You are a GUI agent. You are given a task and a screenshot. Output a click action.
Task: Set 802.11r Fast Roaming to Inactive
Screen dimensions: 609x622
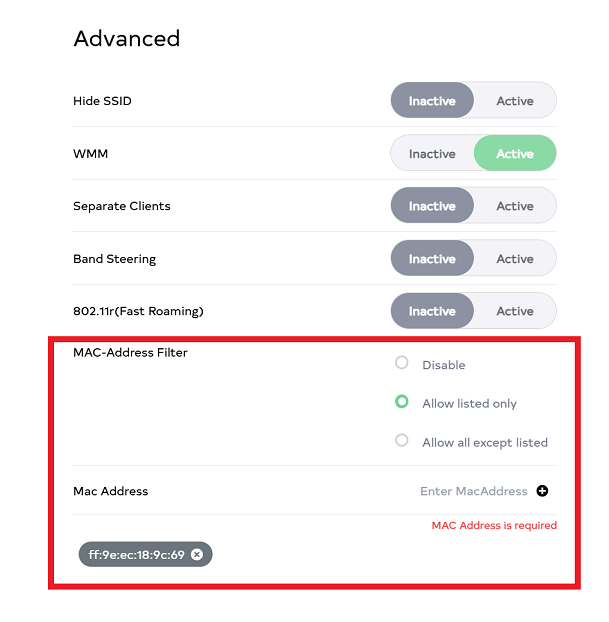point(432,311)
